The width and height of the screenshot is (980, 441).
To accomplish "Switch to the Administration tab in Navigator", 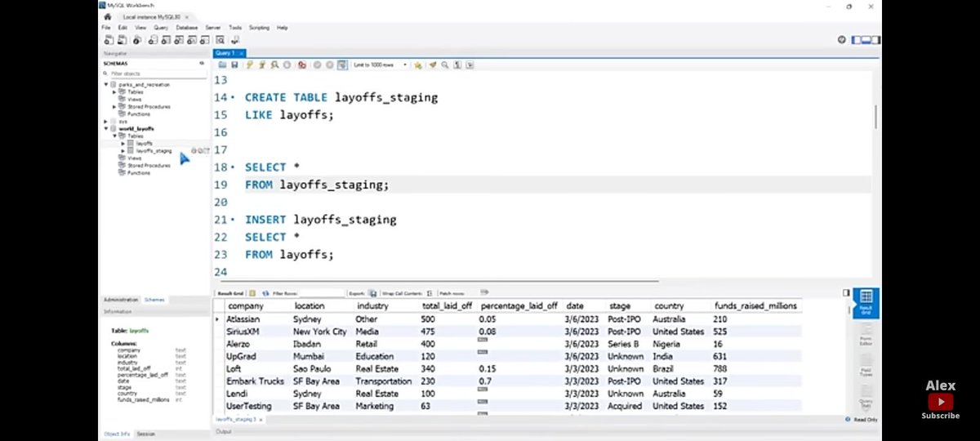I will (121, 300).
